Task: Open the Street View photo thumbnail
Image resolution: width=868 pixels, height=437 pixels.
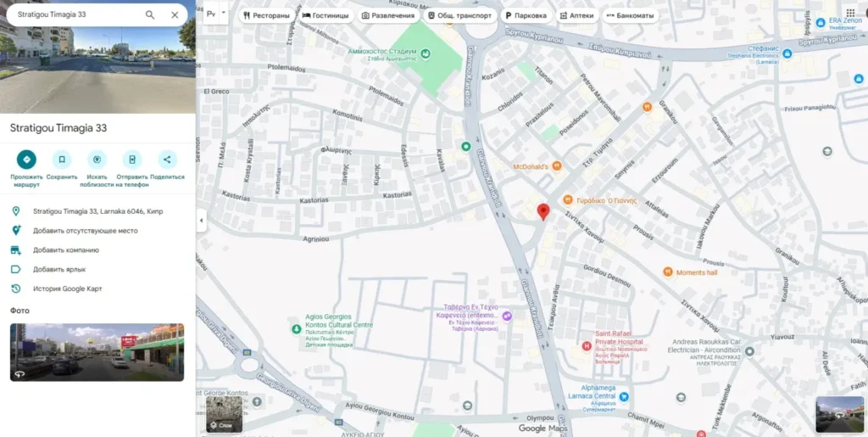Action: [x=97, y=351]
